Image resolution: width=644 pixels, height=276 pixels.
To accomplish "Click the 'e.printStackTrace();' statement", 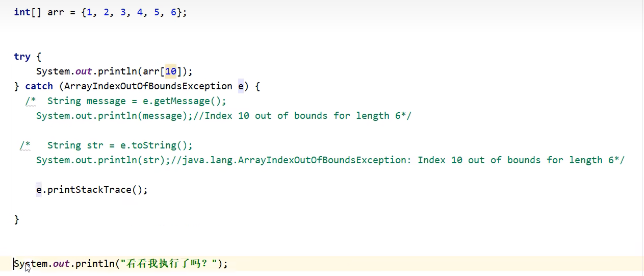I will (x=92, y=190).
